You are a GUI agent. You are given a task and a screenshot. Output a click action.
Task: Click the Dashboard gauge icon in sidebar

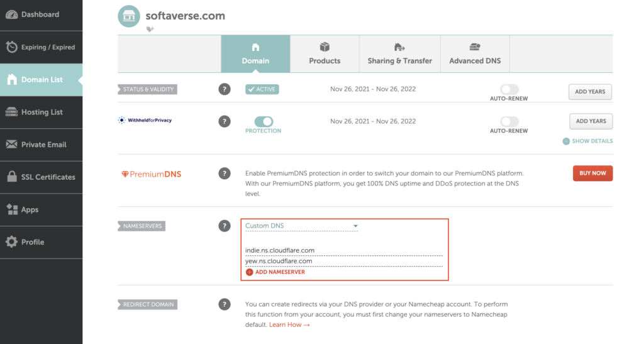pyautogui.click(x=11, y=14)
